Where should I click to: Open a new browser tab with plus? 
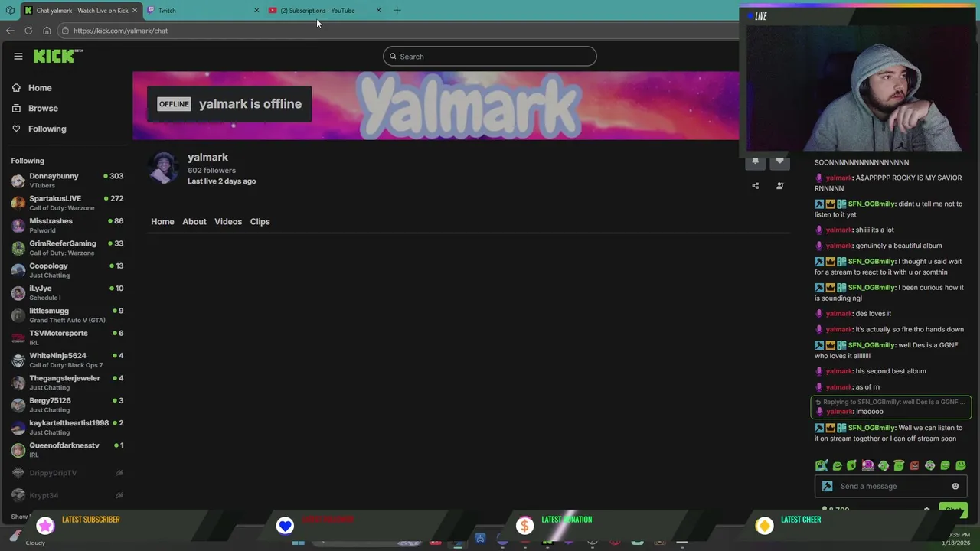coord(397,10)
